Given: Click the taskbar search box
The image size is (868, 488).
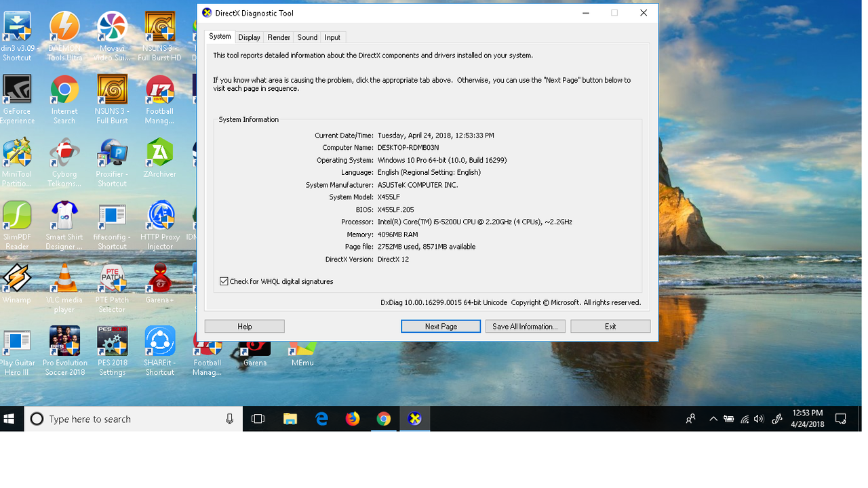Looking at the screenshot, I should click(132, 419).
